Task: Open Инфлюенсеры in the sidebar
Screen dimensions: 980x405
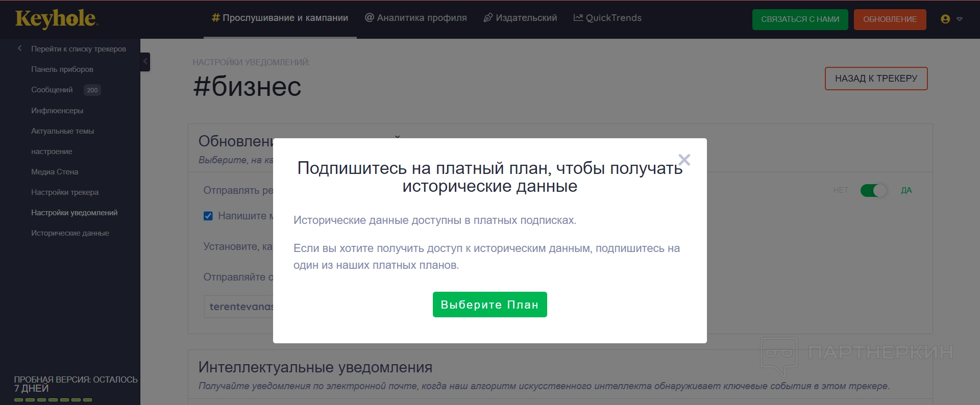Action: 57,111
